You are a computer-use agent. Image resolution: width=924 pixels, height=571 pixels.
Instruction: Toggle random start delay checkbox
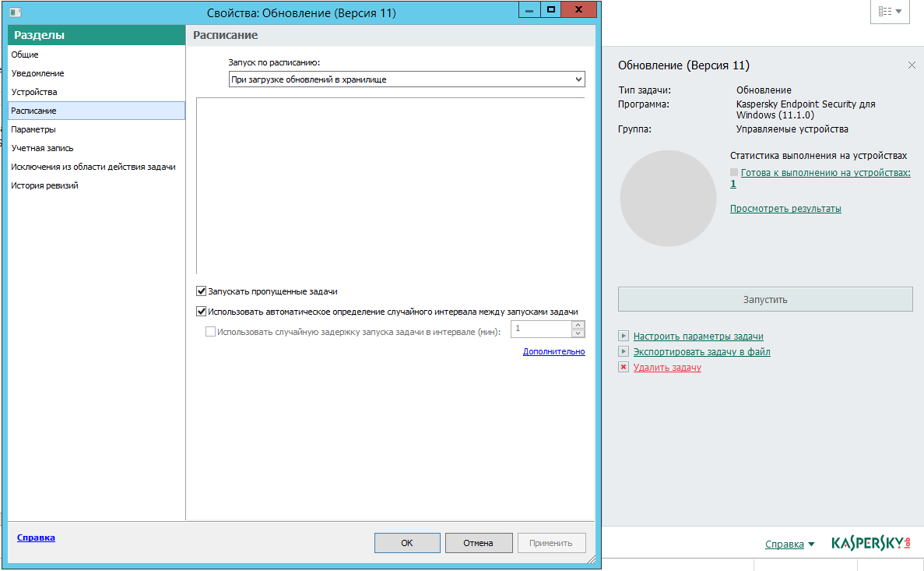(x=210, y=332)
